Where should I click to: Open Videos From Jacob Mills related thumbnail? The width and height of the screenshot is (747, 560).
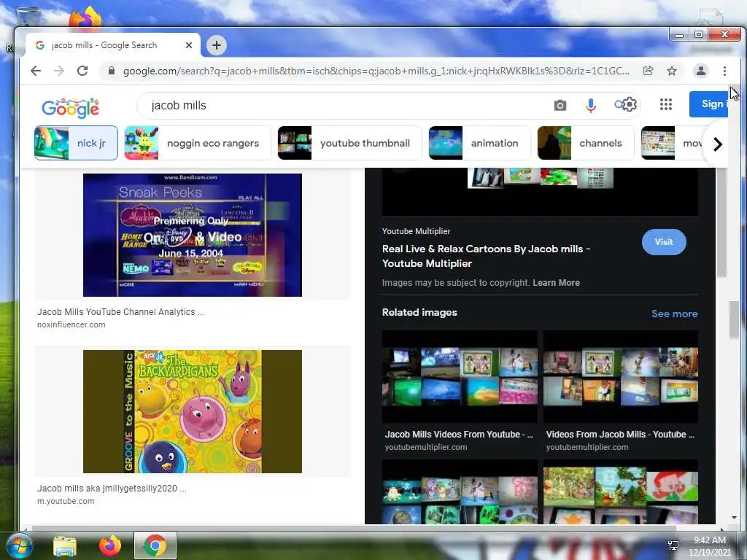point(621,377)
